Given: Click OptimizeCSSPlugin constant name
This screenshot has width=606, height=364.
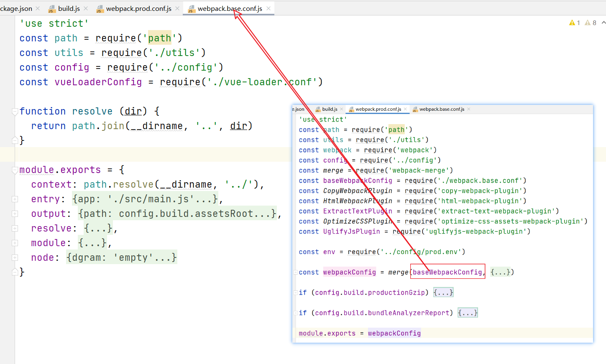Looking at the screenshot, I should click(x=358, y=221).
